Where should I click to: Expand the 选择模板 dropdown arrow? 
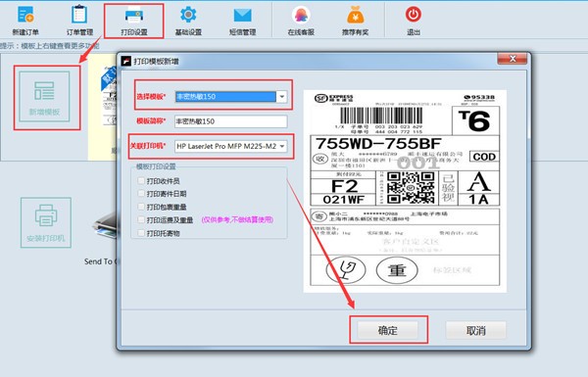(x=282, y=97)
